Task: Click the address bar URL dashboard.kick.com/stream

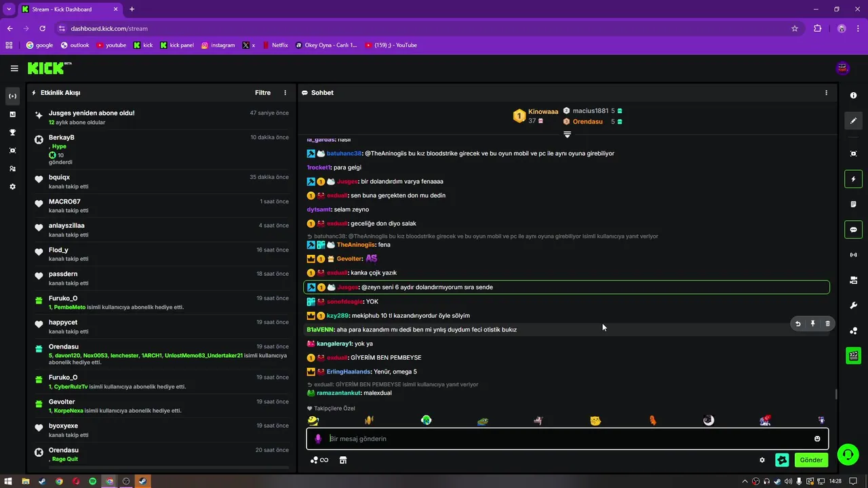Action: tap(109, 28)
